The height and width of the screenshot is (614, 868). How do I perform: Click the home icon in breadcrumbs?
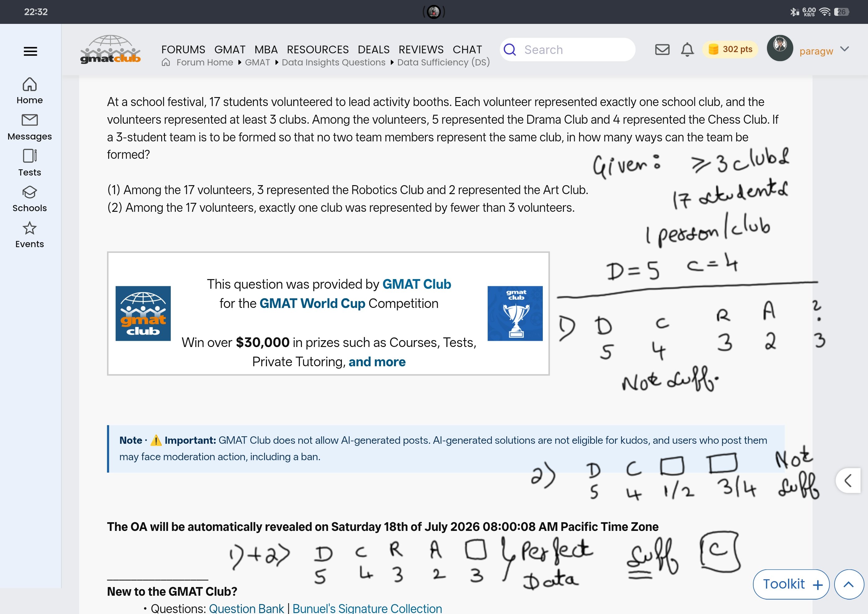pos(166,62)
